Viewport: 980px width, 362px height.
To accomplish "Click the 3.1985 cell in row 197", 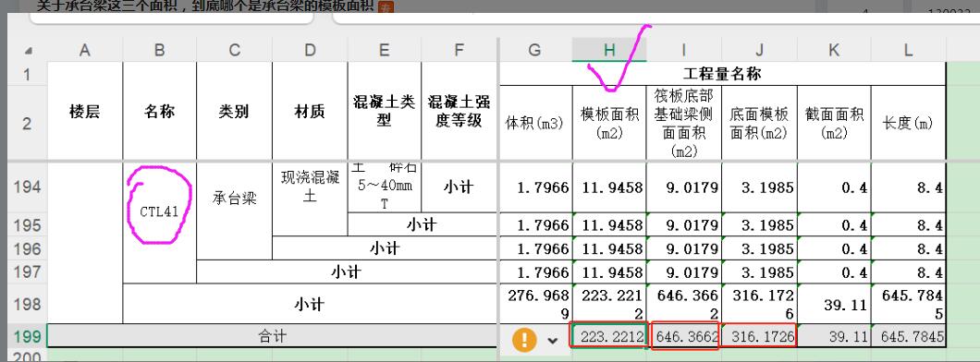I will (759, 272).
